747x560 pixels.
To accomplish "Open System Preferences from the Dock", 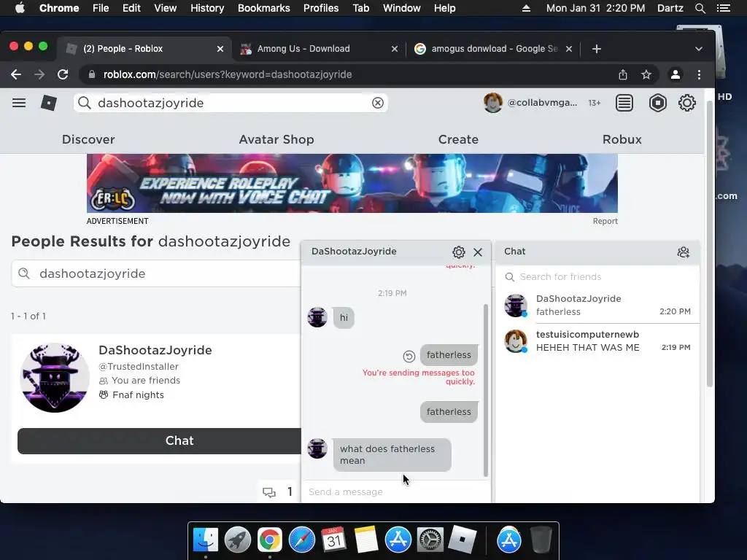I will tap(430, 540).
